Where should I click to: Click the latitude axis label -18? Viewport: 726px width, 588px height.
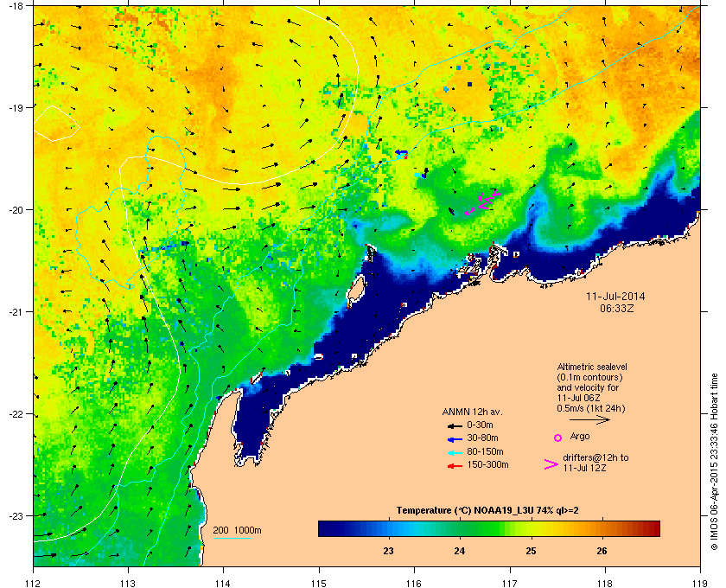pos(16,5)
